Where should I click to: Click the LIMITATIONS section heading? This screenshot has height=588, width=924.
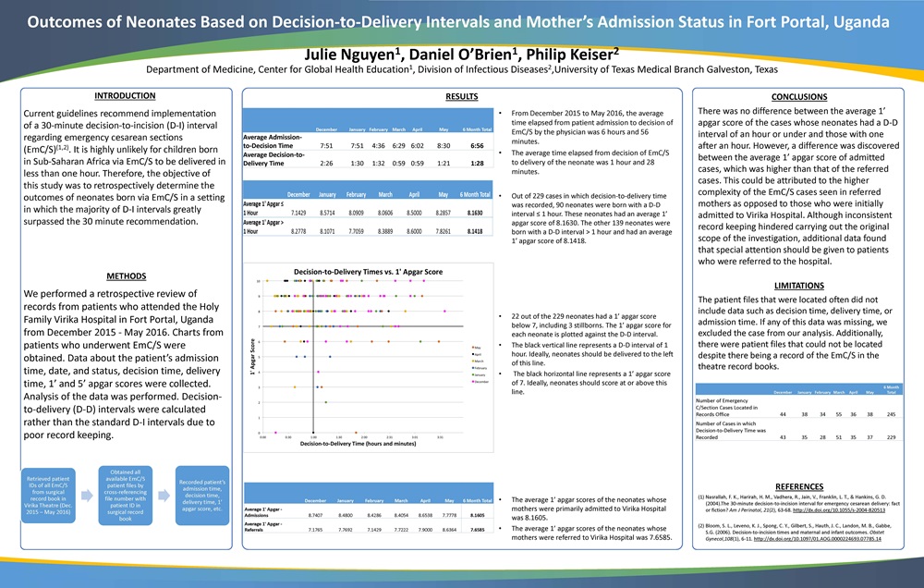point(798,285)
